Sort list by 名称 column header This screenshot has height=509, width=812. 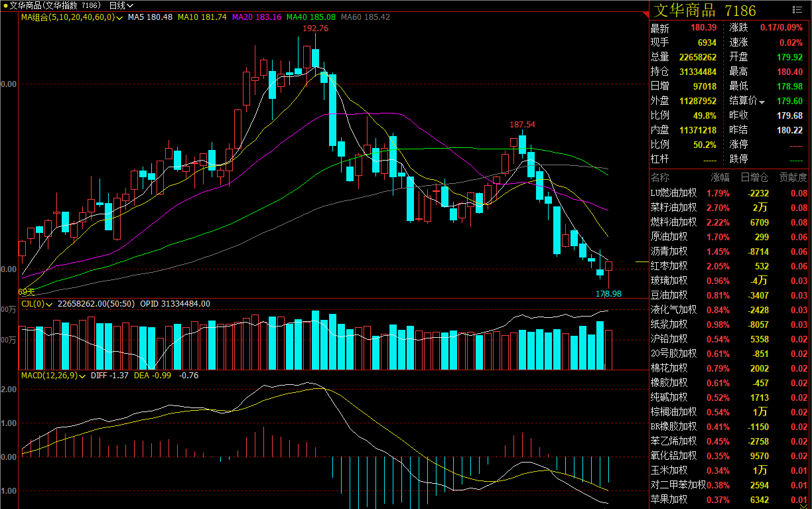(660, 178)
